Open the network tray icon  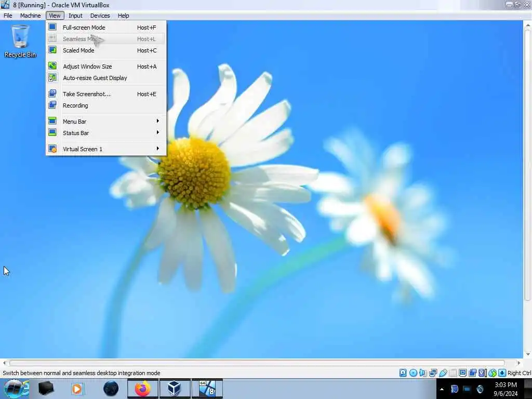pyautogui.click(x=467, y=389)
